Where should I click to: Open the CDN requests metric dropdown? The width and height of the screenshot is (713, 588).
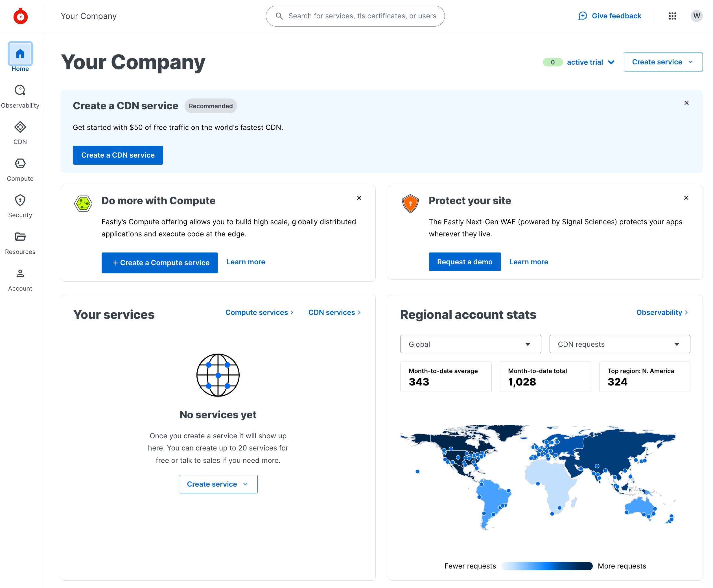tap(619, 344)
